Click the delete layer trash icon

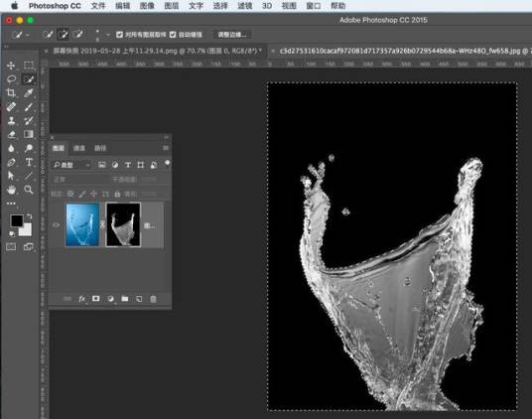coord(154,299)
